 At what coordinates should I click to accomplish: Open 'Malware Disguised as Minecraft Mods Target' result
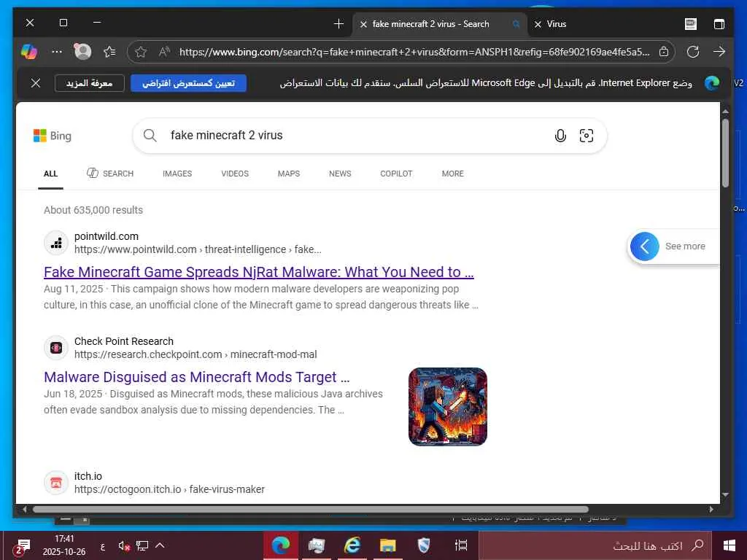click(197, 377)
